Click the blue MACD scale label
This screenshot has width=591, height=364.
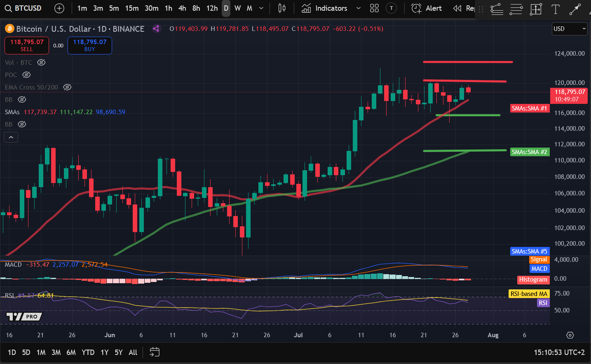(x=539, y=269)
